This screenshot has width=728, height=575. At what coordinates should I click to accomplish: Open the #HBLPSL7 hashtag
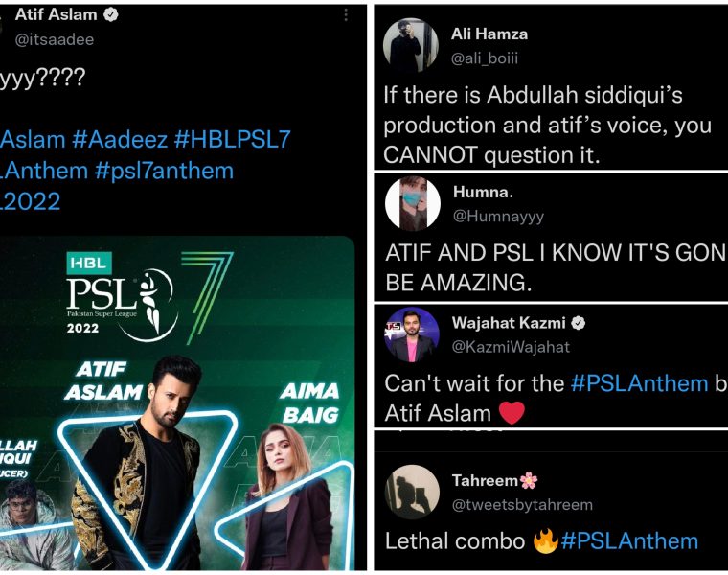232,140
